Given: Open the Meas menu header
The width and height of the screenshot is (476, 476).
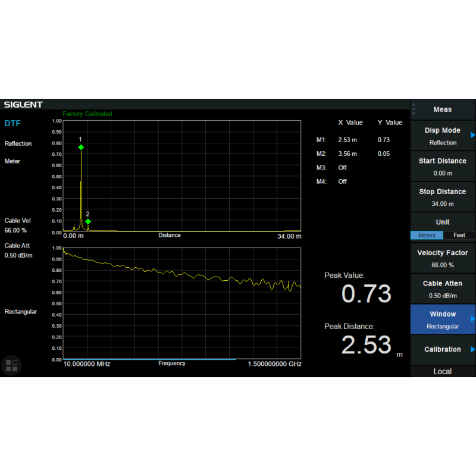Looking at the screenshot, I should pyautogui.click(x=443, y=109).
